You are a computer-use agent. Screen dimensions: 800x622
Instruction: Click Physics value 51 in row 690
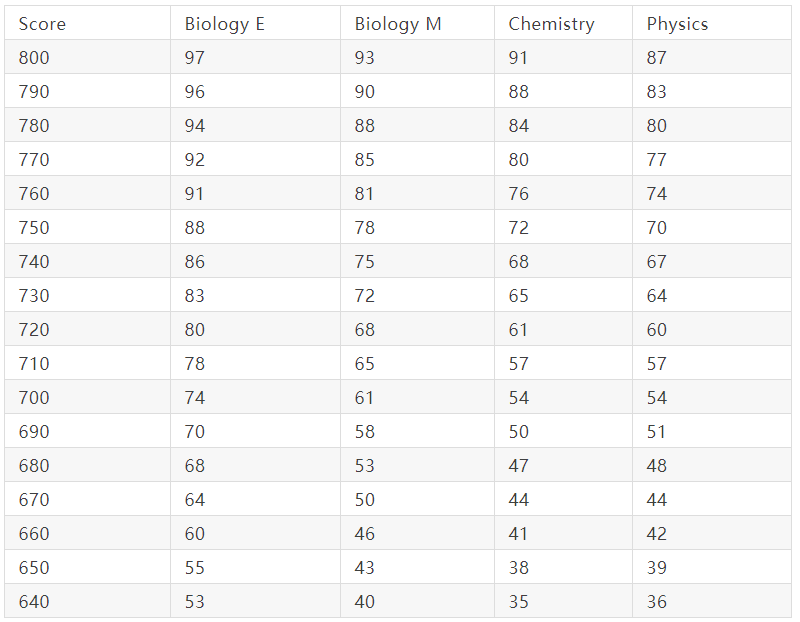tap(657, 432)
